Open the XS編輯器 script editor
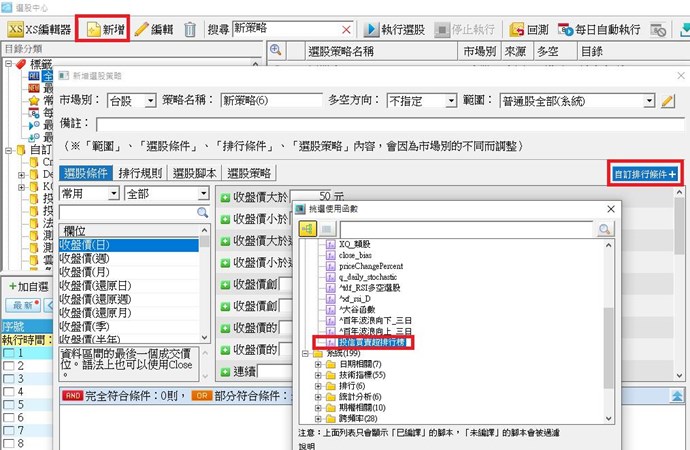690x450 pixels. [x=39, y=29]
